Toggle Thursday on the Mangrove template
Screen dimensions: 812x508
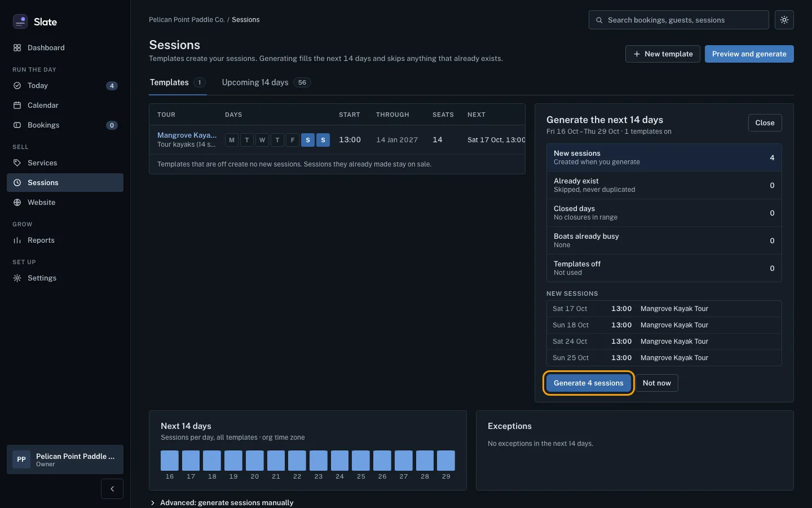pyautogui.click(x=277, y=140)
